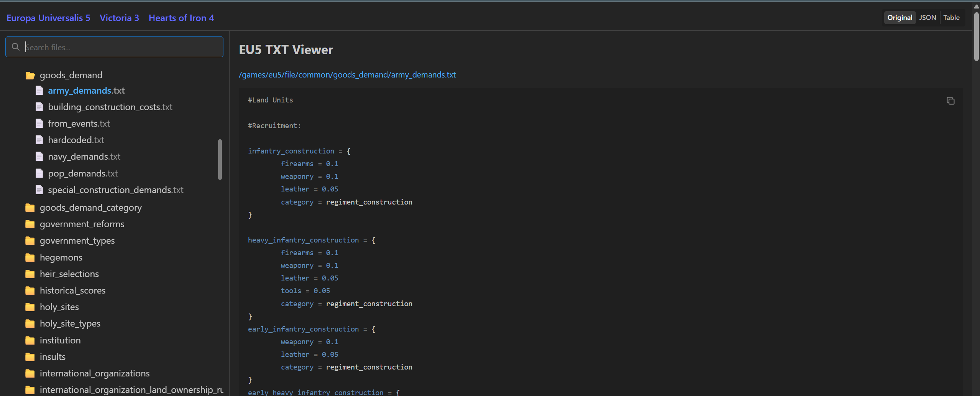Click the holy_site_types folder icon
The height and width of the screenshot is (396, 980).
[30, 323]
